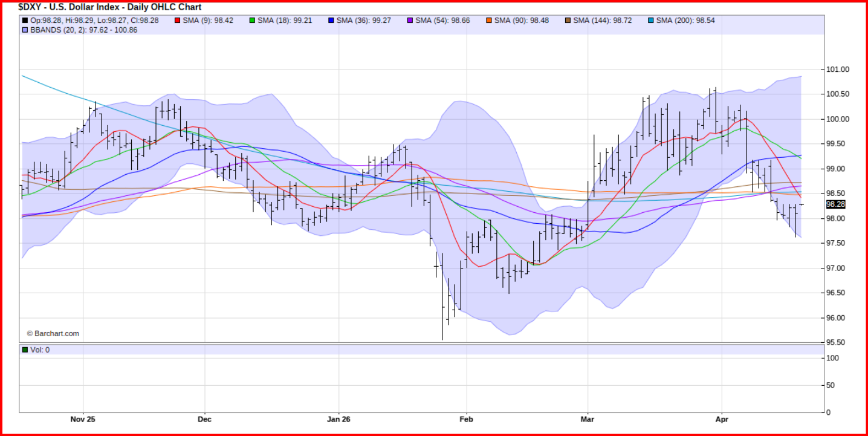The width and height of the screenshot is (868, 436).
Task: Click the 98.28 last-price tag on the axis
Action: coord(835,205)
